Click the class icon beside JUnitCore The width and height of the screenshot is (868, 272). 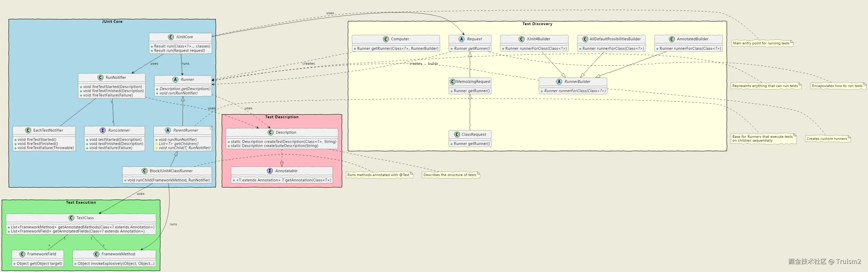pos(171,37)
